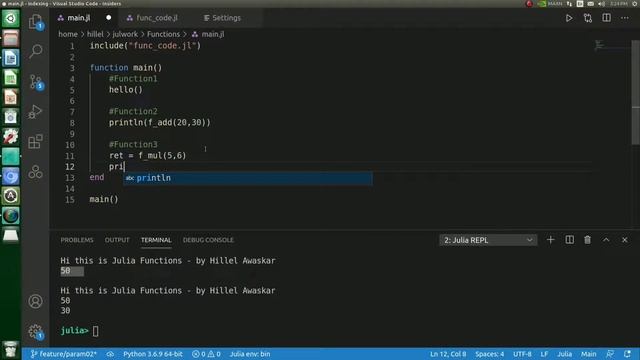The width and height of the screenshot is (640, 360).
Task: Accept the println autocomplete suggestion
Action: pyautogui.click(x=248, y=178)
